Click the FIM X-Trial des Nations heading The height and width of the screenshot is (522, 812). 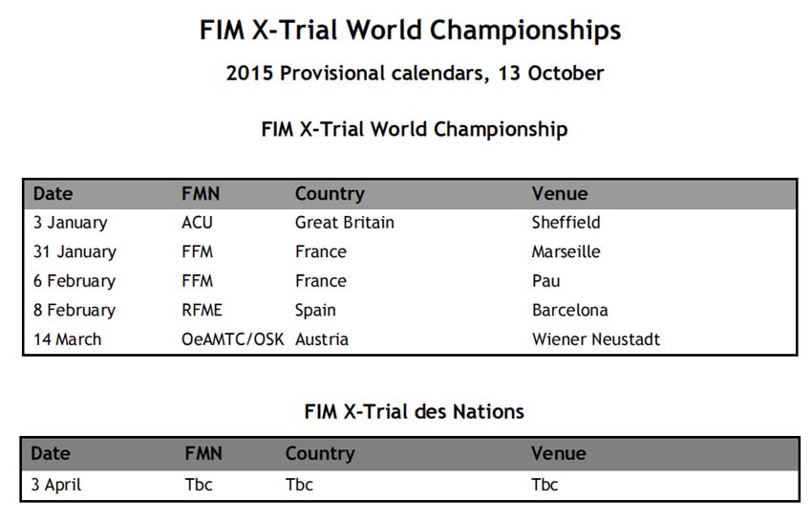click(415, 412)
